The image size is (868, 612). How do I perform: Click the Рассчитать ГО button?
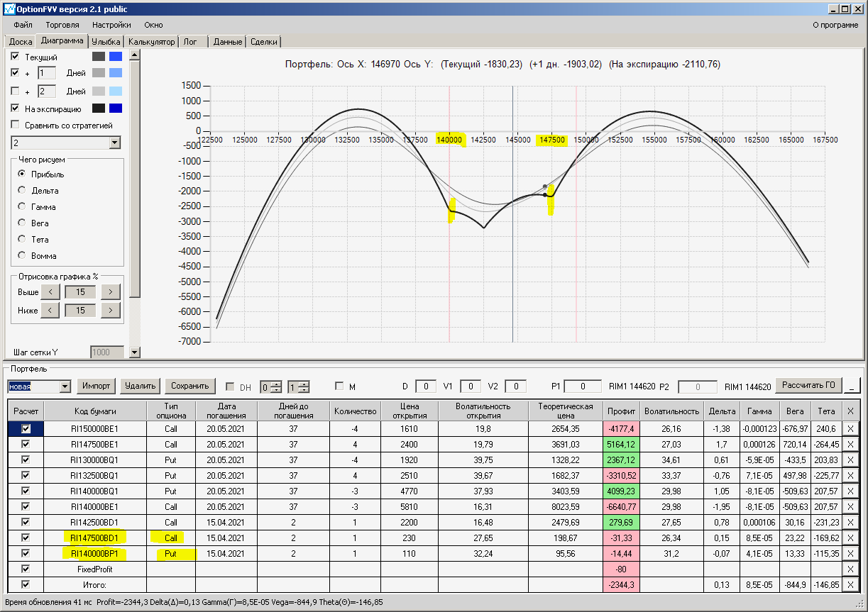coord(808,386)
